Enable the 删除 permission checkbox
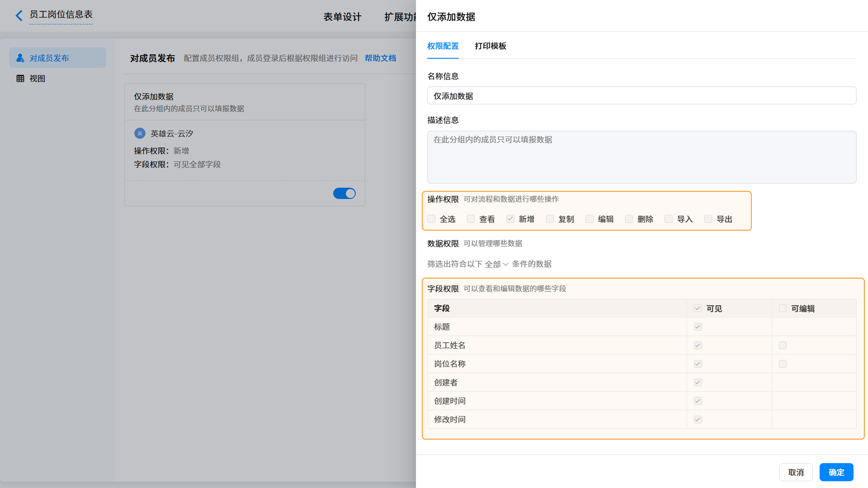868x488 pixels. [629, 219]
